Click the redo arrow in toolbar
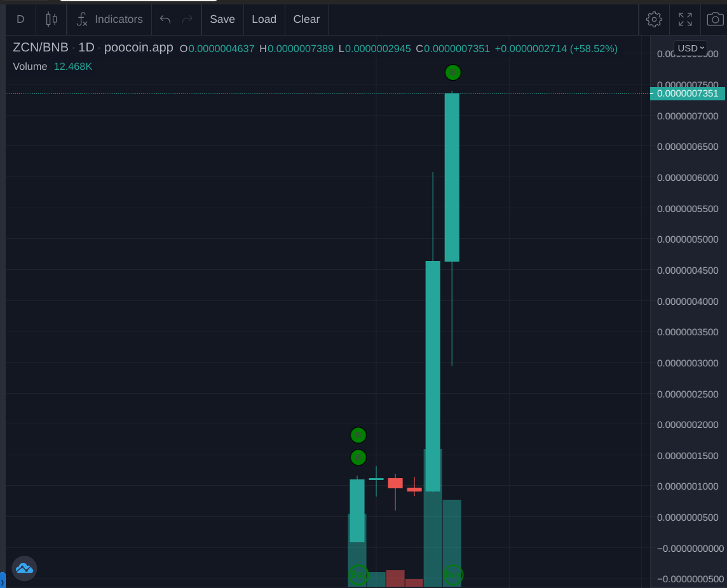 tap(187, 19)
